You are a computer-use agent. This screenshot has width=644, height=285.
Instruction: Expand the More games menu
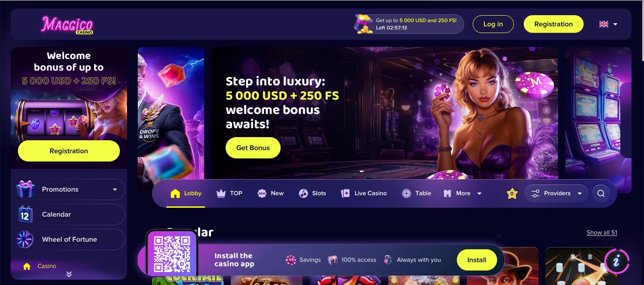point(462,193)
